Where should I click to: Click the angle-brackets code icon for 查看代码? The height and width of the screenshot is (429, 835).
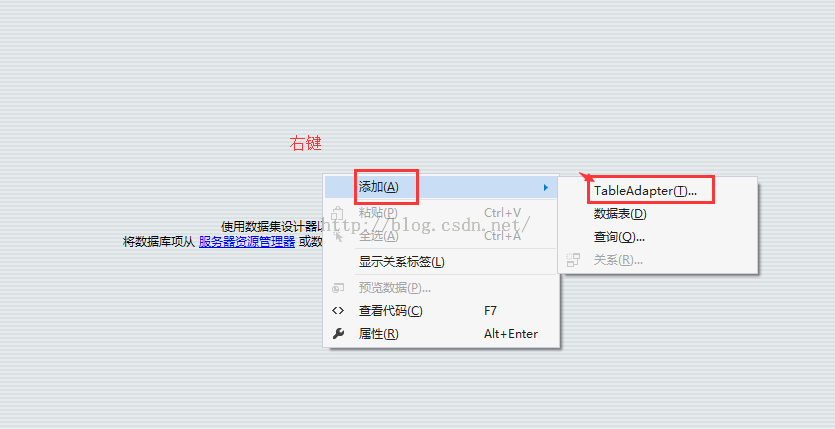pyautogui.click(x=338, y=311)
